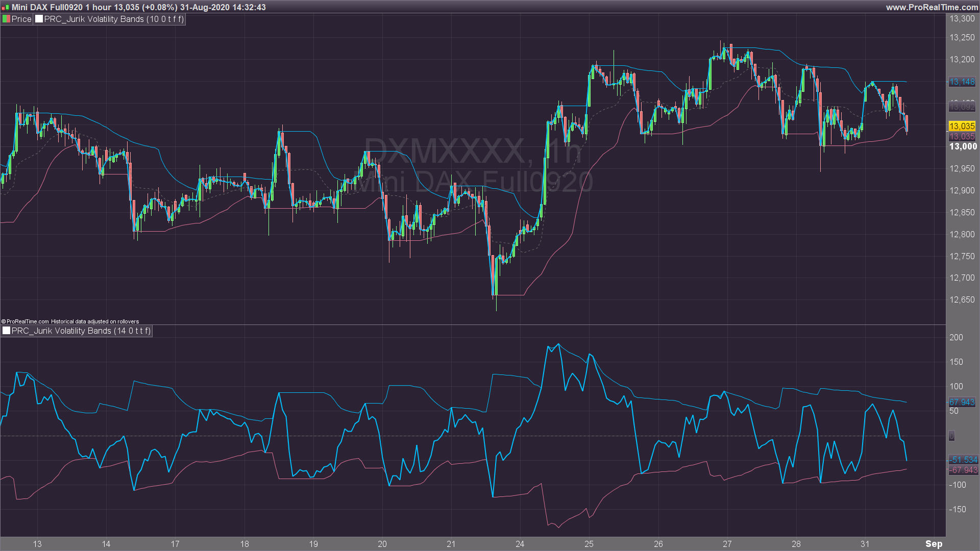Open PRC_Jurik Volatility Bands (10 0 t f f) settings
980x551 pixels.
click(113, 19)
